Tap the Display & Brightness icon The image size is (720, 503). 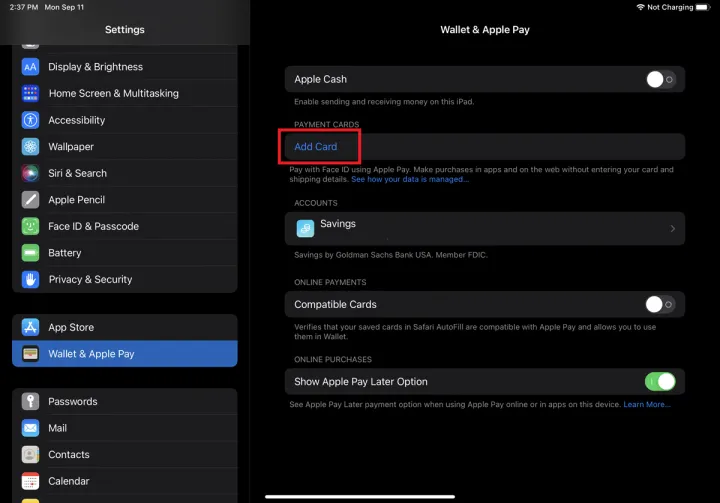click(x=30, y=67)
